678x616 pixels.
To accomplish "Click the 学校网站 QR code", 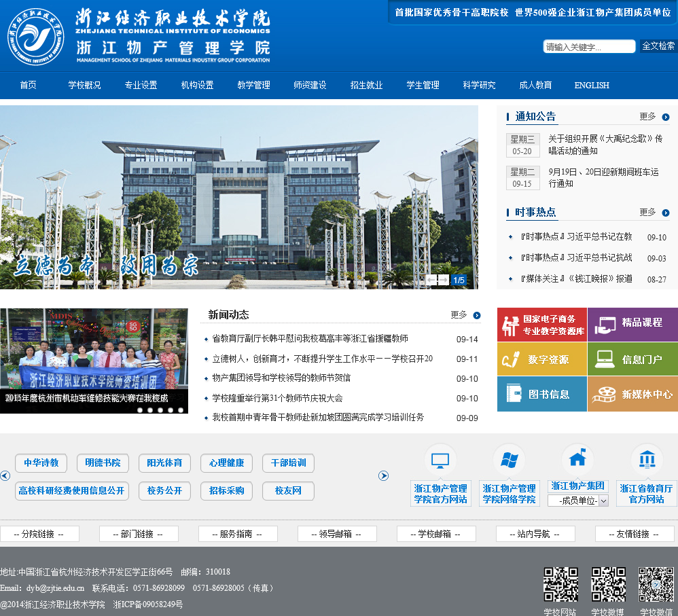I will [x=560, y=585].
